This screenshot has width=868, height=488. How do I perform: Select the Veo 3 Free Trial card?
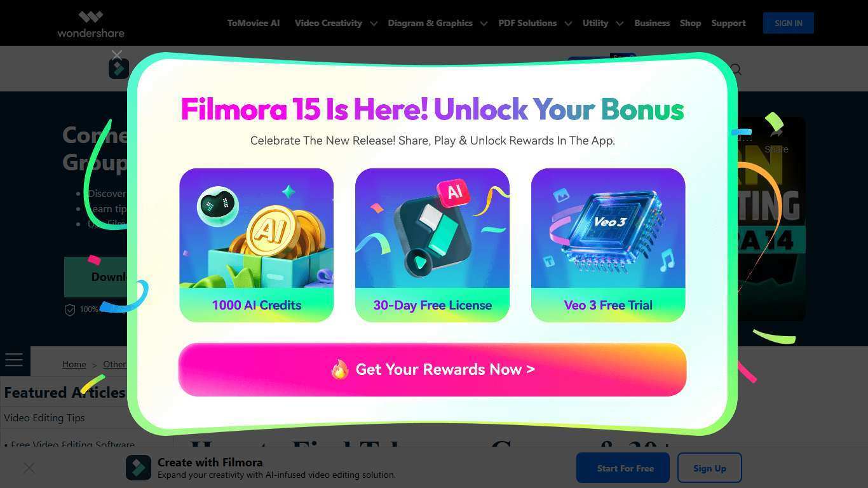608,245
